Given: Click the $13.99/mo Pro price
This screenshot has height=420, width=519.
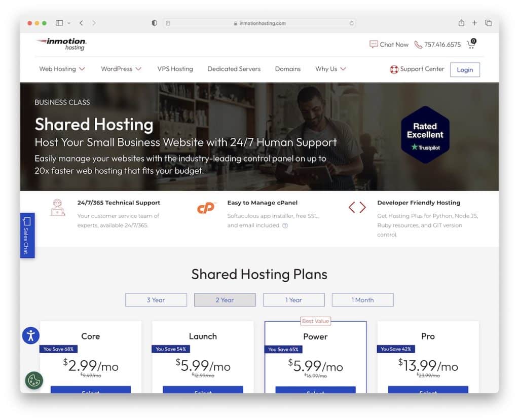Looking at the screenshot, I should (x=428, y=366).
